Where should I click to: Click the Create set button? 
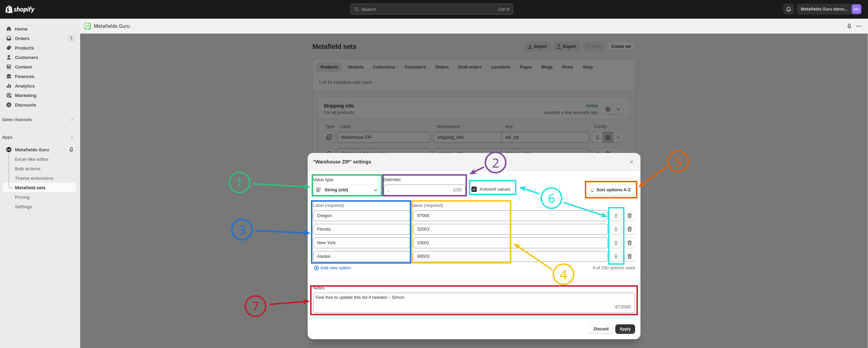621,46
